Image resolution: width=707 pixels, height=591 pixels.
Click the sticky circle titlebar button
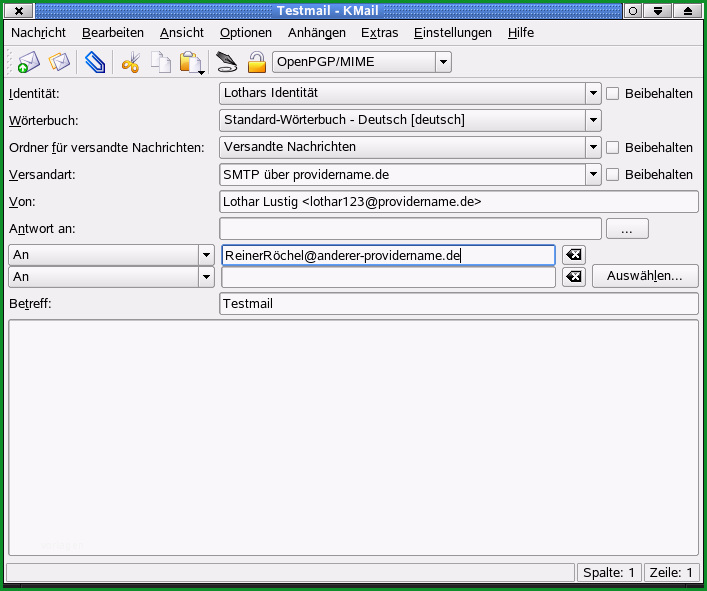tap(633, 10)
